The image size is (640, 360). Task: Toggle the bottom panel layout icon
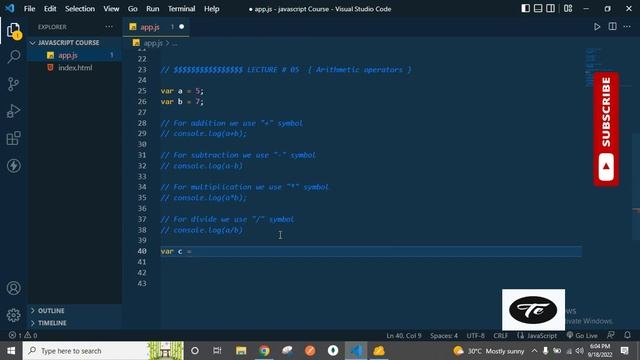538,9
